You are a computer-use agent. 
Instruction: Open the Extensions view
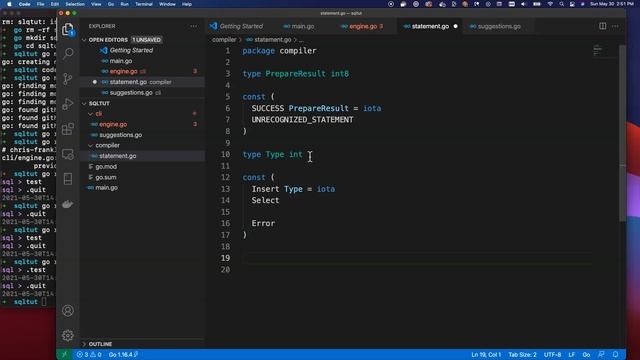tap(68, 129)
